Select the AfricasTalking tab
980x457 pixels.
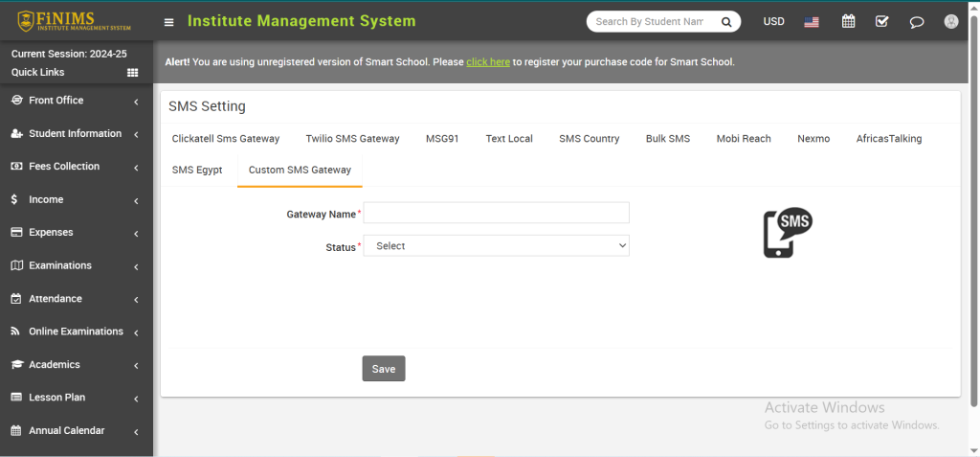click(888, 139)
